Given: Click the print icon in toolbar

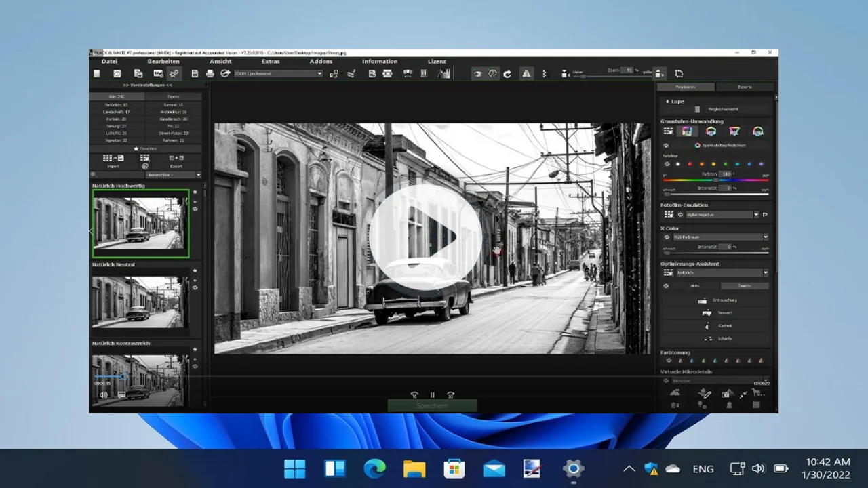Looking at the screenshot, I should pyautogui.click(x=210, y=74).
